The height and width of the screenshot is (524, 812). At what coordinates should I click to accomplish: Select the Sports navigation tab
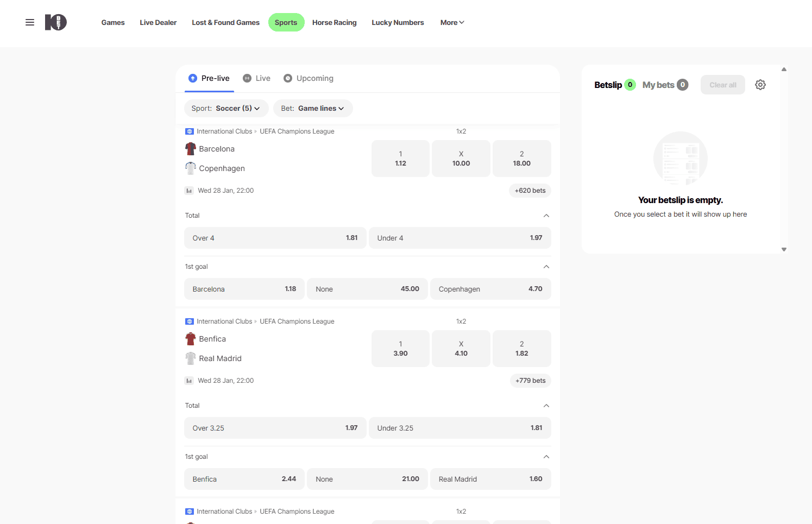click(x=286, y=23)
